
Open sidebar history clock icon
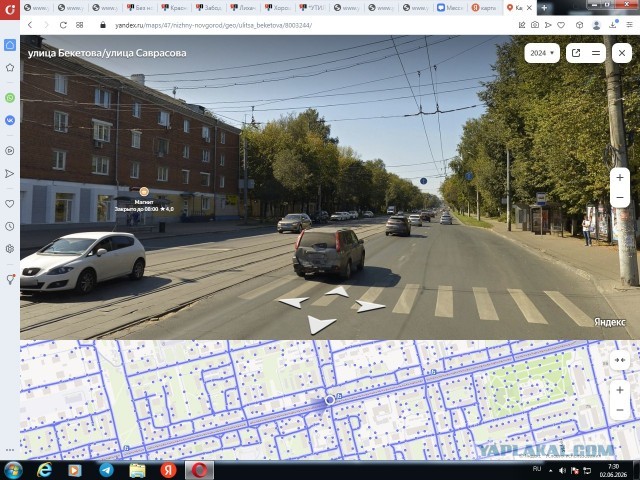10,226
